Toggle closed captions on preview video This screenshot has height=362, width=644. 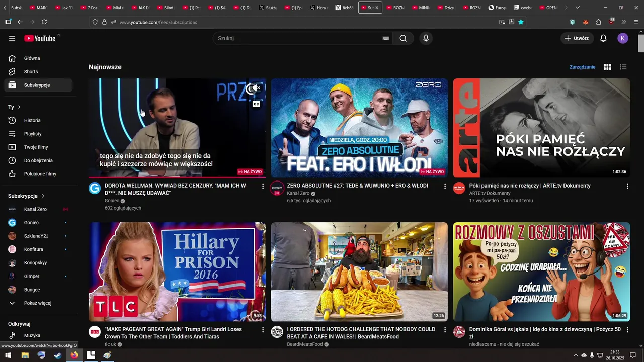256,104
